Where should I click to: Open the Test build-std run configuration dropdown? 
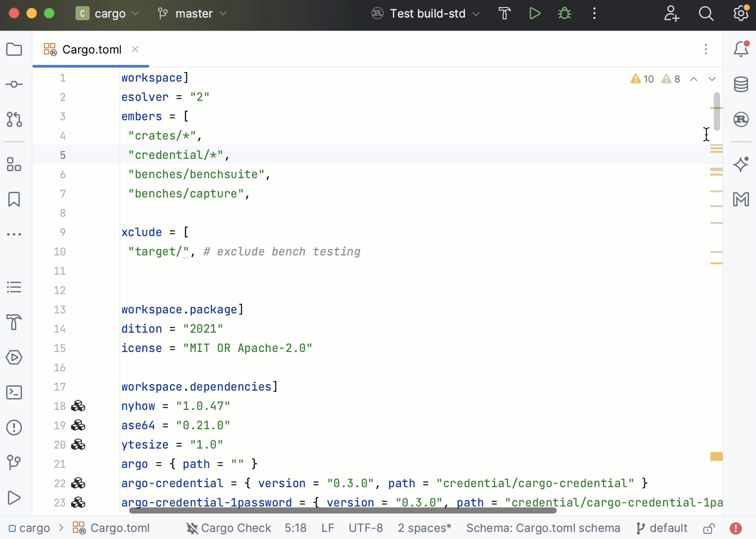coord(425,14)
